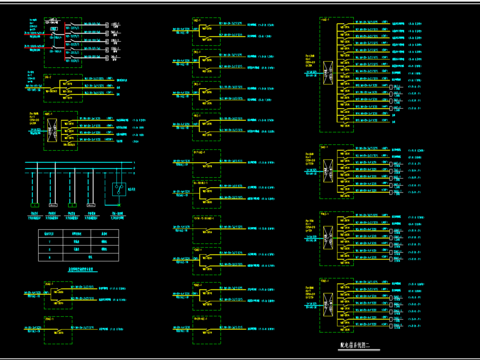Screen dimensions: 480x360
Task: Click the dashed green box of top middle panel
Action: coord(206,32)
